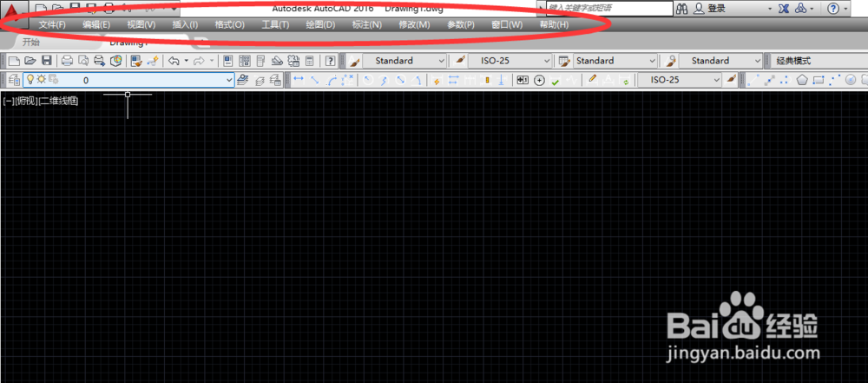Select the Angular dimension tool
868x383 pixels.
click(418, 80)
